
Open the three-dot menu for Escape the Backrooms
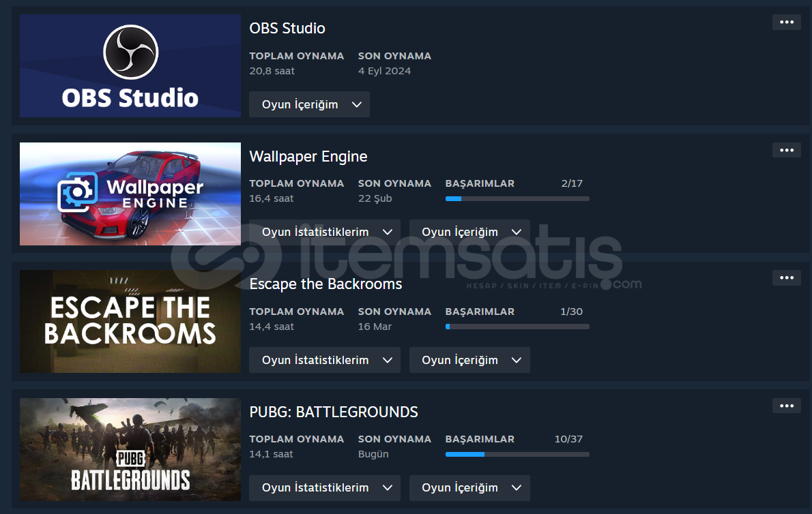(x=786, y=278)
